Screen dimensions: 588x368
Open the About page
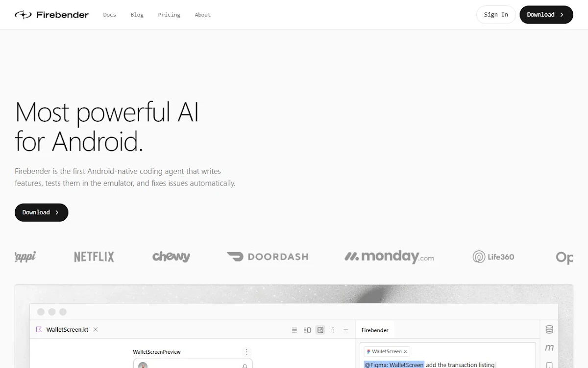click(202, 15)
